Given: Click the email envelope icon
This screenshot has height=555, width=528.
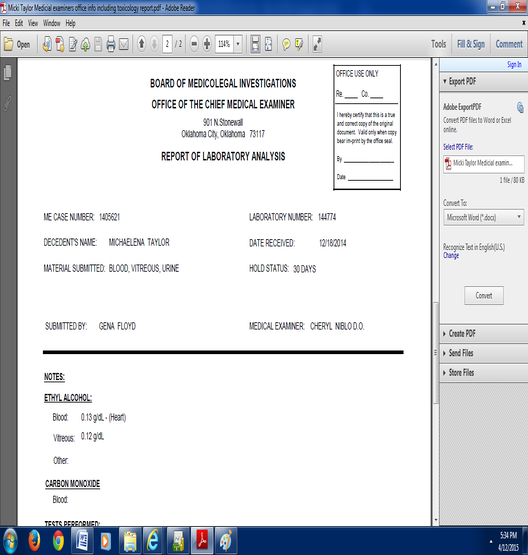Looking at the screenshot, I should point(124,45).
